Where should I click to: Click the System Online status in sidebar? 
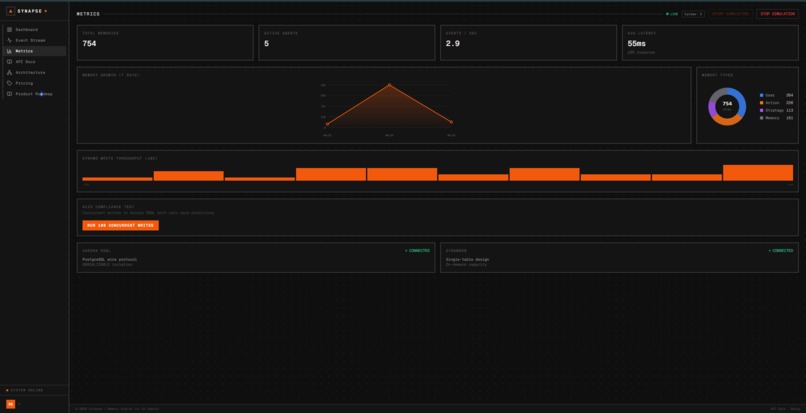pos(25,390)
